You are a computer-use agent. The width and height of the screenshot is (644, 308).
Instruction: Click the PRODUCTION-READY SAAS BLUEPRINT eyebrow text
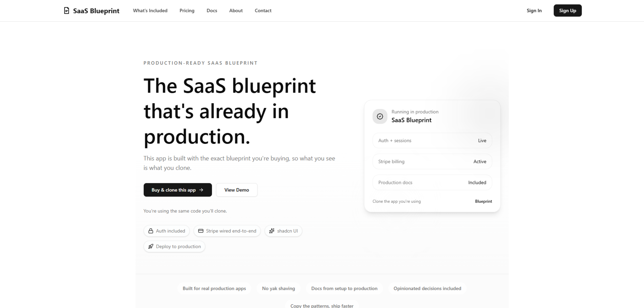click(x=201, y=63)
